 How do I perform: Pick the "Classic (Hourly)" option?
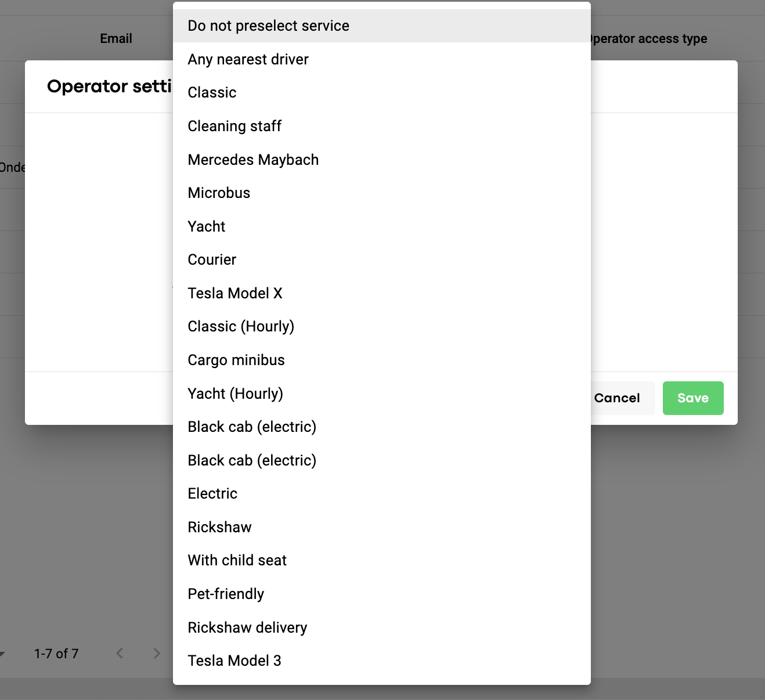241,327
